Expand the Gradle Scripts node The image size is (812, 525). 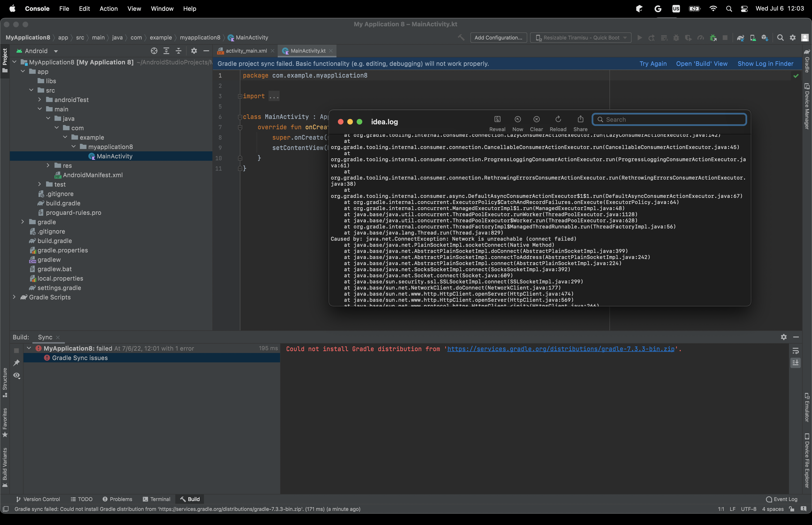14,297
